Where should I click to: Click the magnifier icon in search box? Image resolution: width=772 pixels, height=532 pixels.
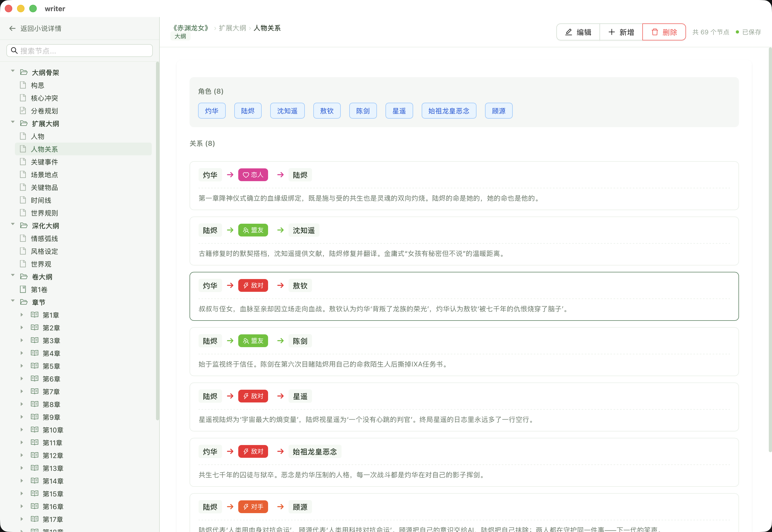pyautogui.click(x=14, y=50)
